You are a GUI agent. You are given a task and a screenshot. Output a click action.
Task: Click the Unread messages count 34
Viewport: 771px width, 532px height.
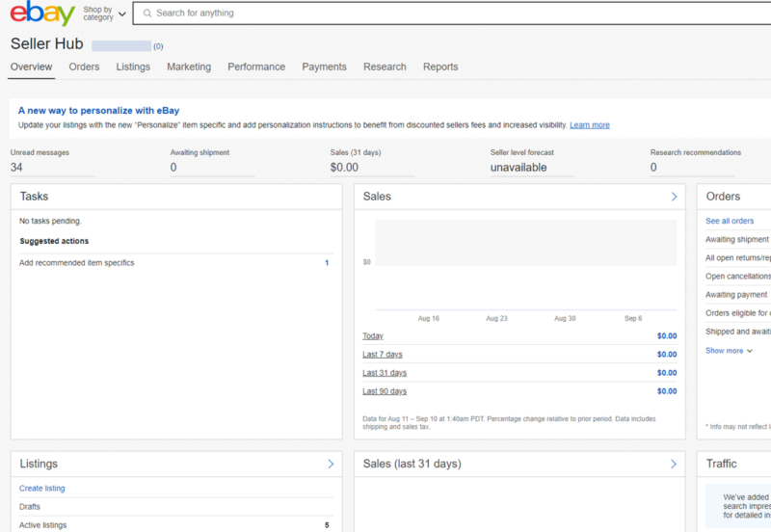point(16,168)
